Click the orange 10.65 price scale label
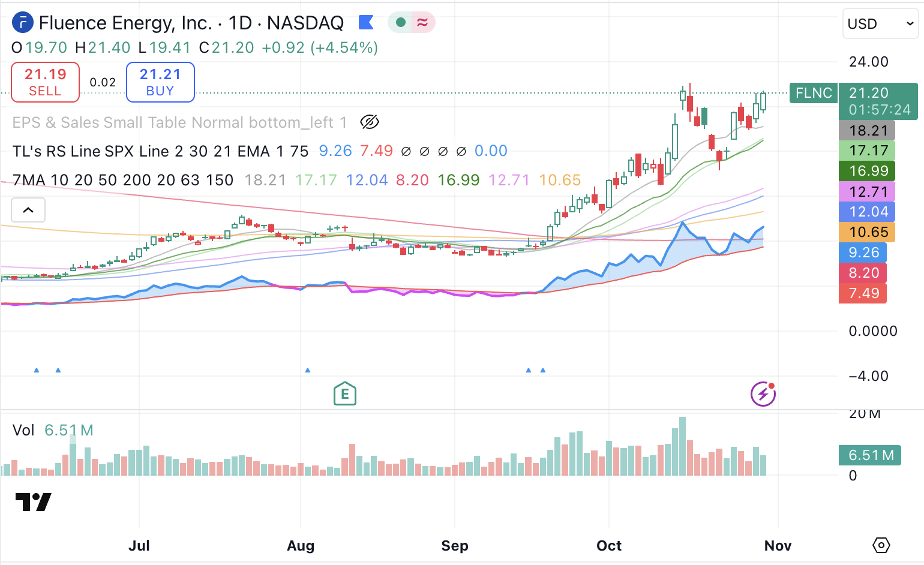Image resolution: width=924 pixels, height=565 pixels. [x=868, y=232]
